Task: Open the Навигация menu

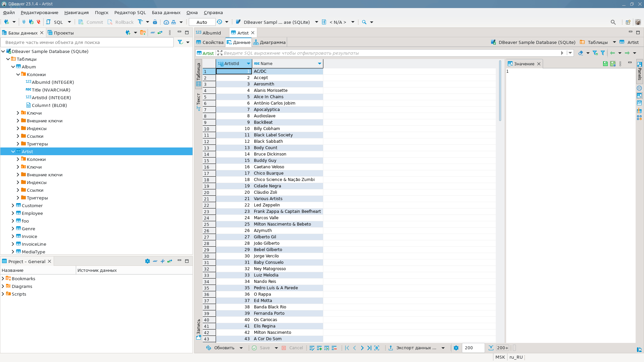Action: click(76, 12)
